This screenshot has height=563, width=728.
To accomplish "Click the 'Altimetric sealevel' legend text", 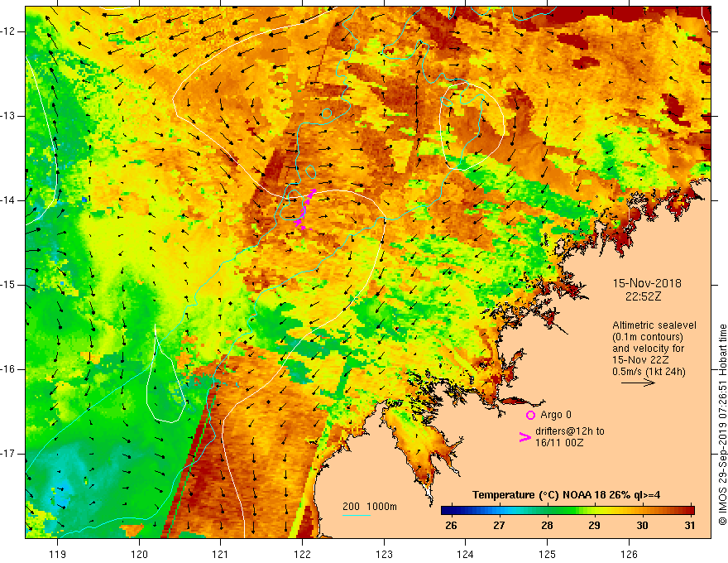I will 654,325.
